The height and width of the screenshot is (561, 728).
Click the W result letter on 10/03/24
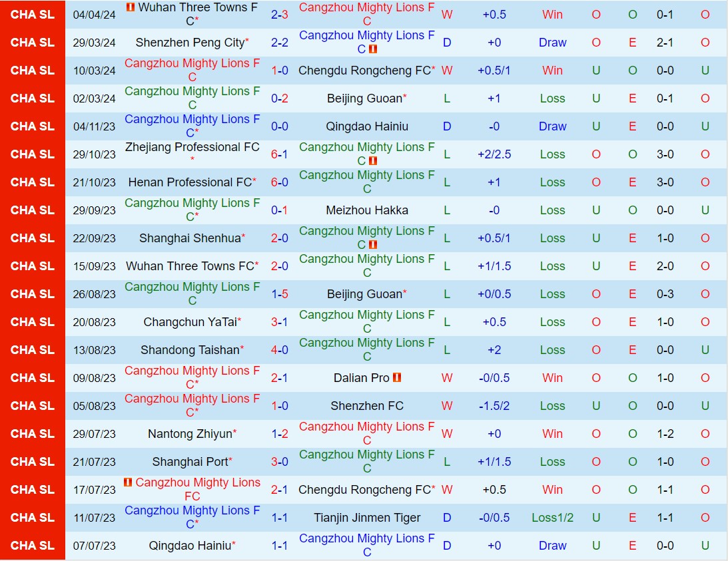[x=447, y=71]
